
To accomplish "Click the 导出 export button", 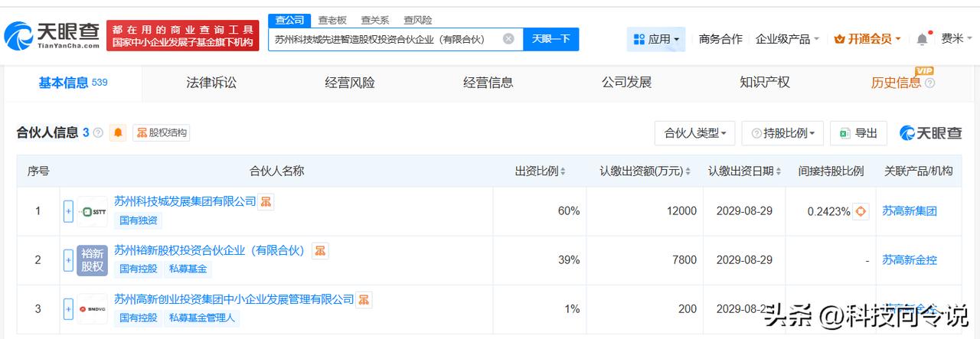I will tap(858, 133).
